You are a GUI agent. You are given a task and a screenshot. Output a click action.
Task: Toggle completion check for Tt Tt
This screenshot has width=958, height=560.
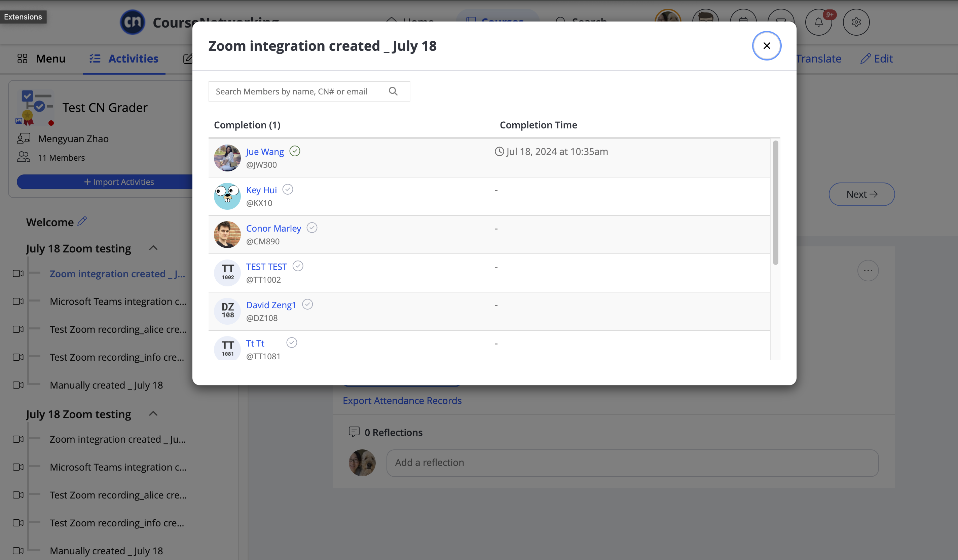(292, 343)
